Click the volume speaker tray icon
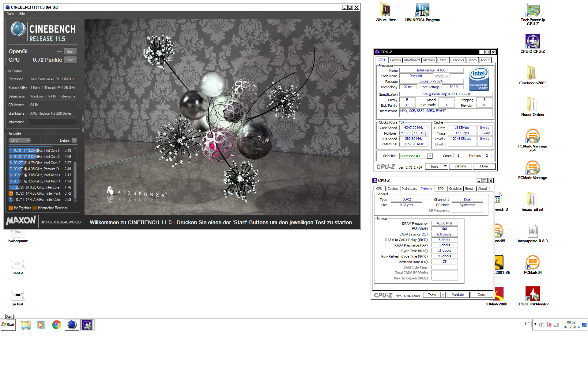Viewport: 588px width, 371px height. [x=541, y=325]
